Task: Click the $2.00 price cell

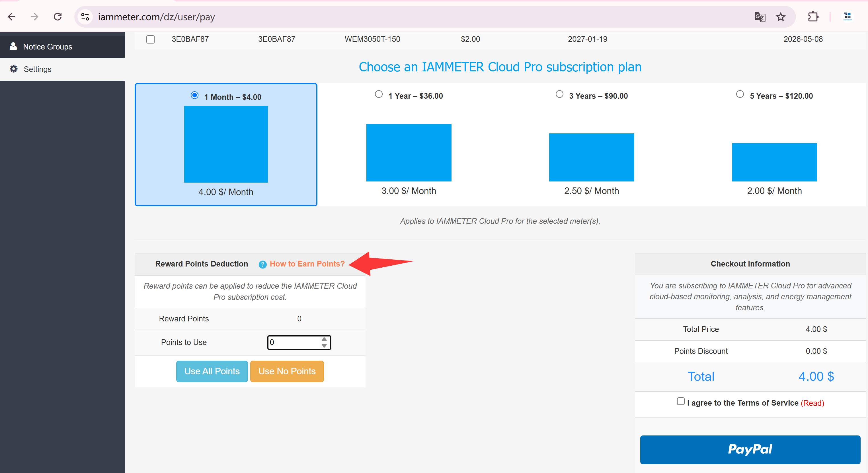Action: [470, 39]
